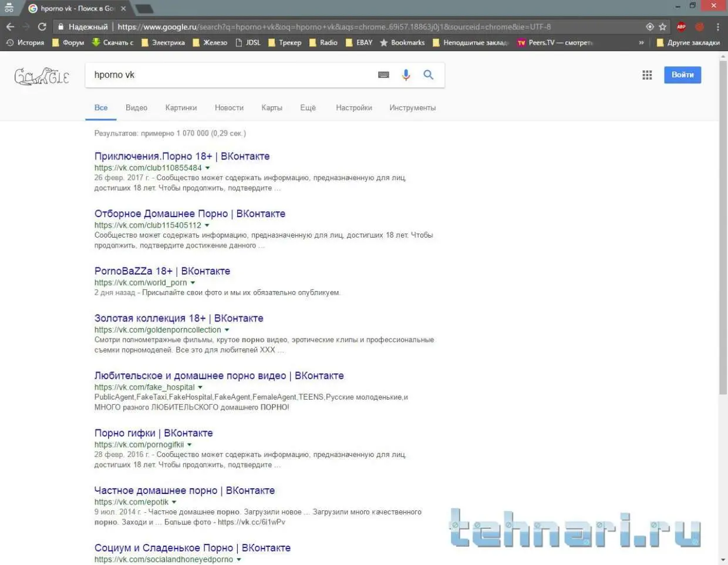Open the Трекер bookmark folder

pos(285,42)
